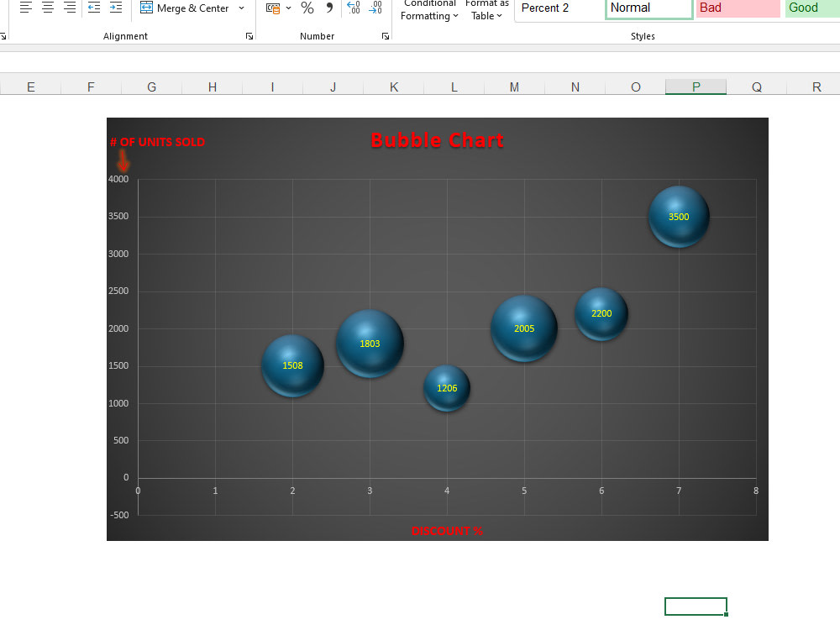Apply the Normal cell style
Image resolution: width=840 pixels, height=630 pixels.
click(x=648, y=8)
